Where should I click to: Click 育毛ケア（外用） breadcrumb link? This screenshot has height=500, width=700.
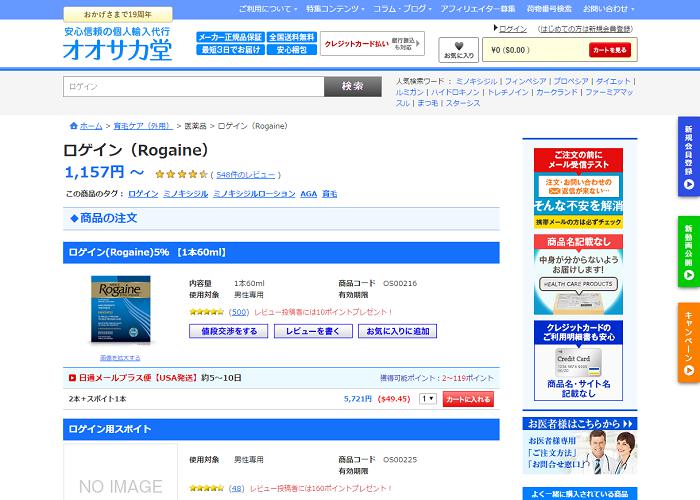[143, 126]
